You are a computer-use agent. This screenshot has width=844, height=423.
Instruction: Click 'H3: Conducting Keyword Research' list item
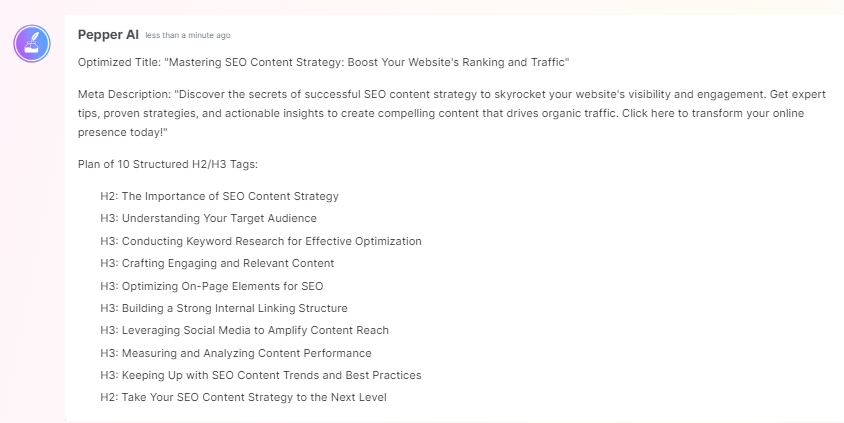261,241
